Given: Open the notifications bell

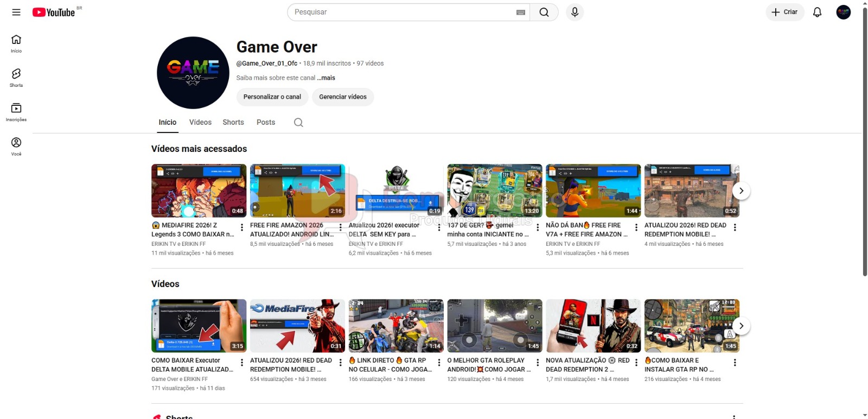Looking at the screenshot, I should tap(817, 12).
